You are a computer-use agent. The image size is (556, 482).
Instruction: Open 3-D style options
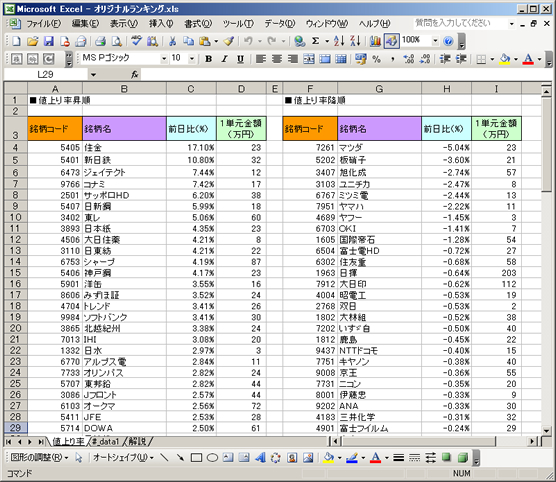pyautogui.click(x=463, y=458)
